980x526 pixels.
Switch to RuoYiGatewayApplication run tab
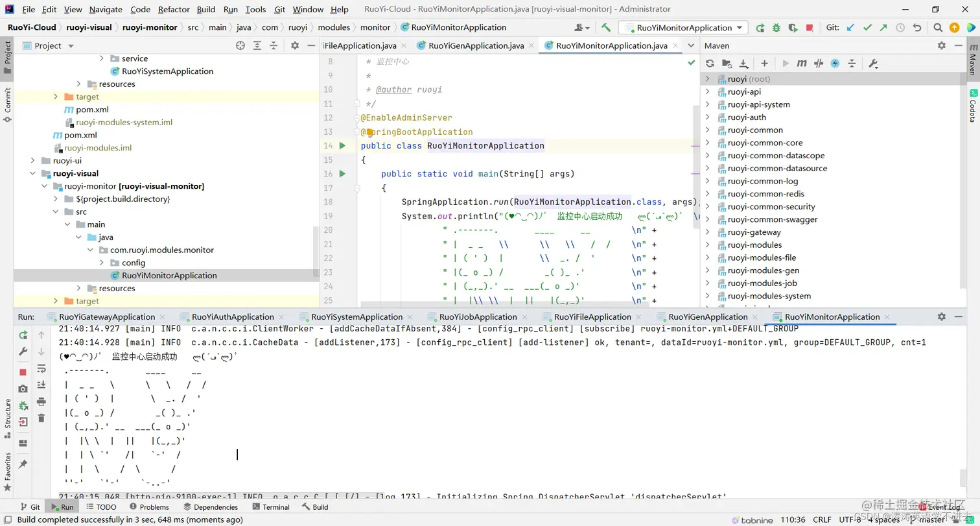point(107,317)
